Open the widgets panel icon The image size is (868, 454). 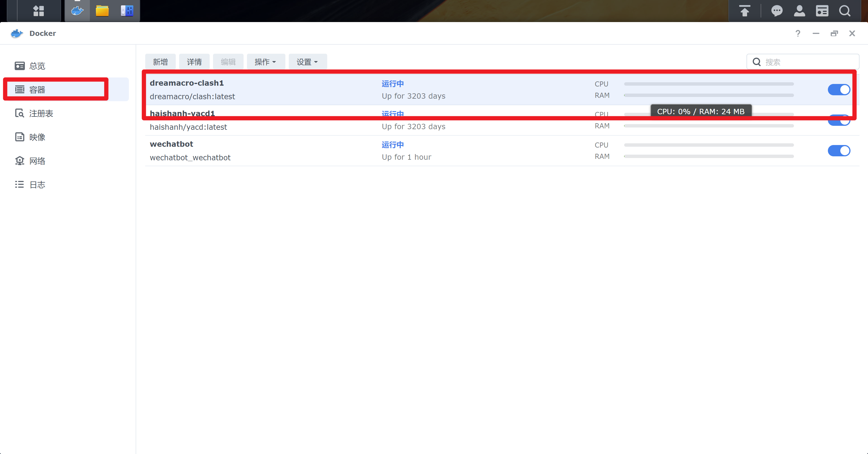point(822,11)
